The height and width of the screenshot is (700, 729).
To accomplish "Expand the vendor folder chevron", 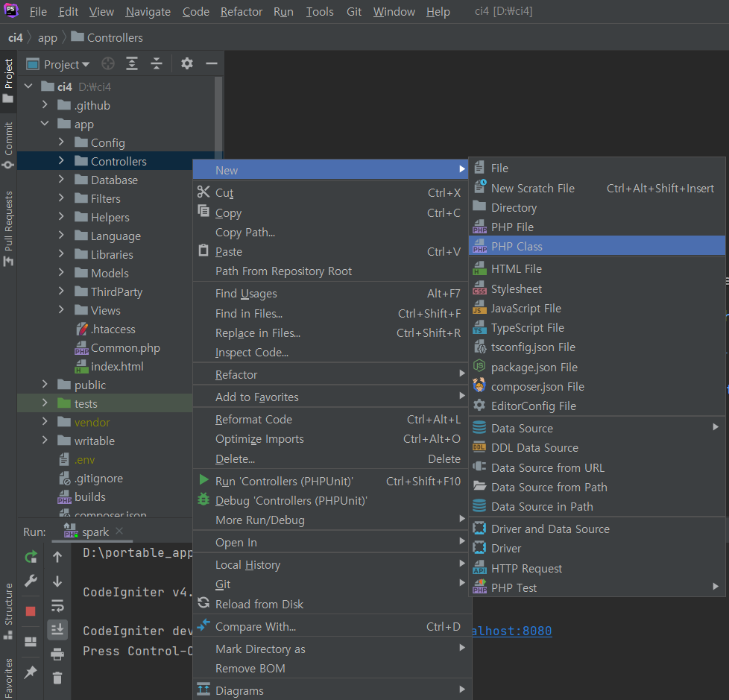I will point(45,422).
